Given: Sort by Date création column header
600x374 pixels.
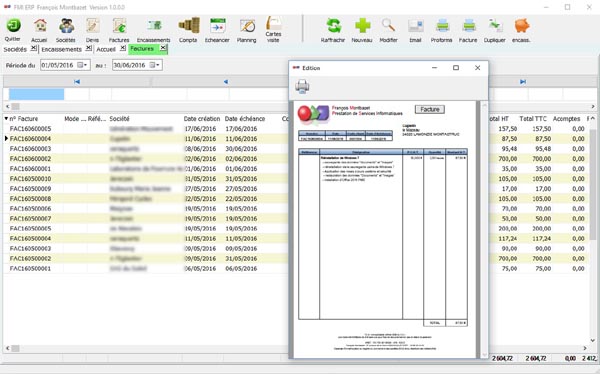Looking at the screenshot, I should 202,119.
